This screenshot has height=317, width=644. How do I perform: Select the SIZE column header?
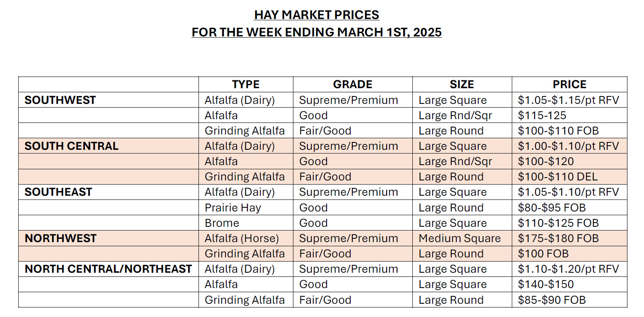click(x=462, y=84)
